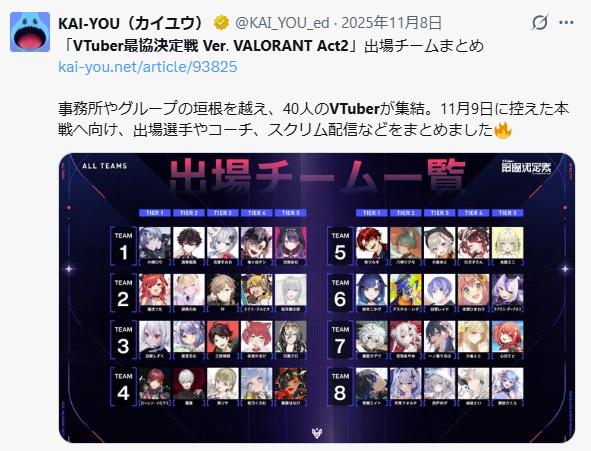Image resolution: width=591 pixels, height=451 pixels.
Task: Select the TEAM 8 Tier 1 player portrait
Action: click(372, 384)
